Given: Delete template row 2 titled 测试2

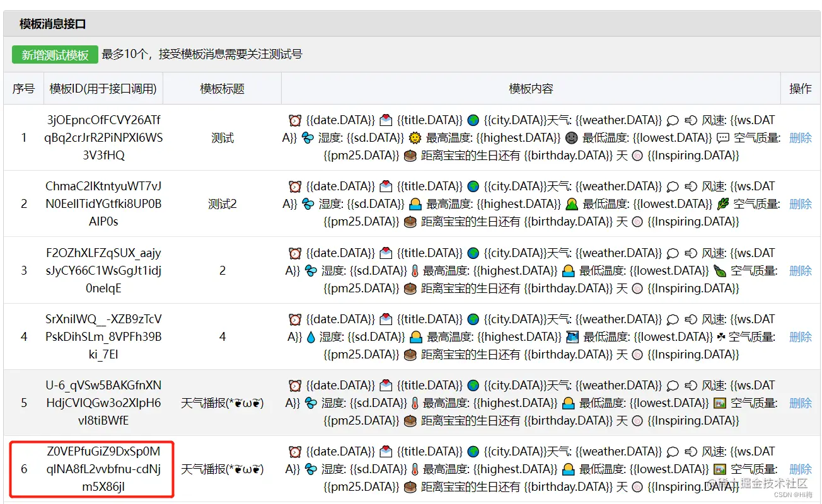Looking at the screenshot, I should pyautogui.click(x=801, y=204).
